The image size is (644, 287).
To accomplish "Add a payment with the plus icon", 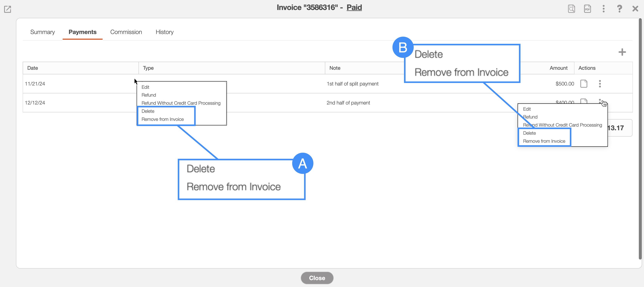I will coord(622,52).
